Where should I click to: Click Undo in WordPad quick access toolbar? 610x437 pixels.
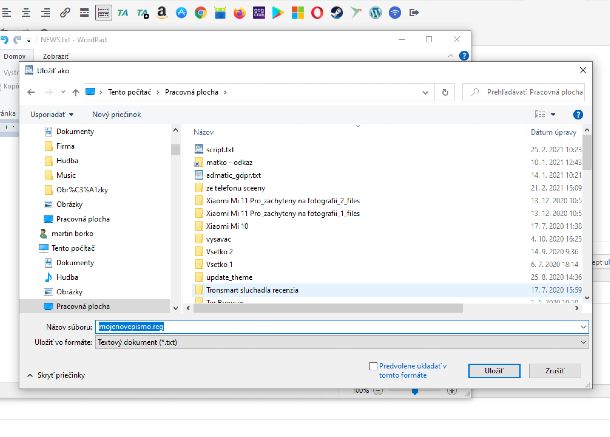tap(5, 40)
